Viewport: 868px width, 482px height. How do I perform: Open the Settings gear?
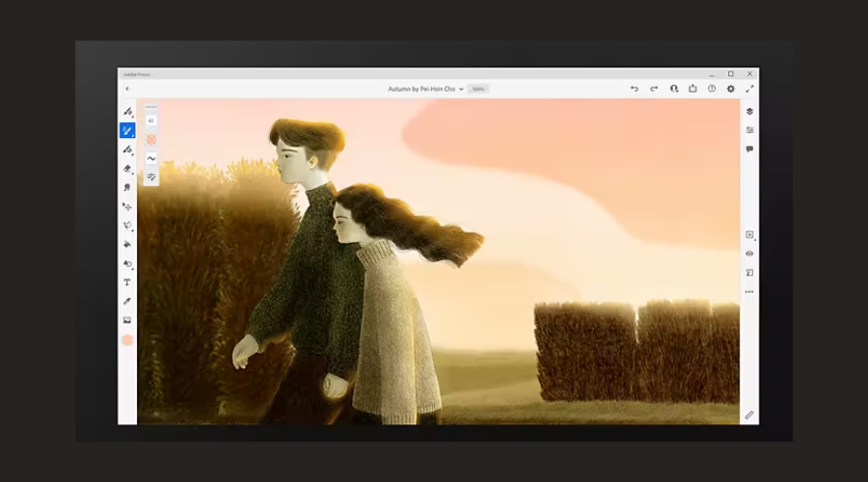[x=731, y=89]
